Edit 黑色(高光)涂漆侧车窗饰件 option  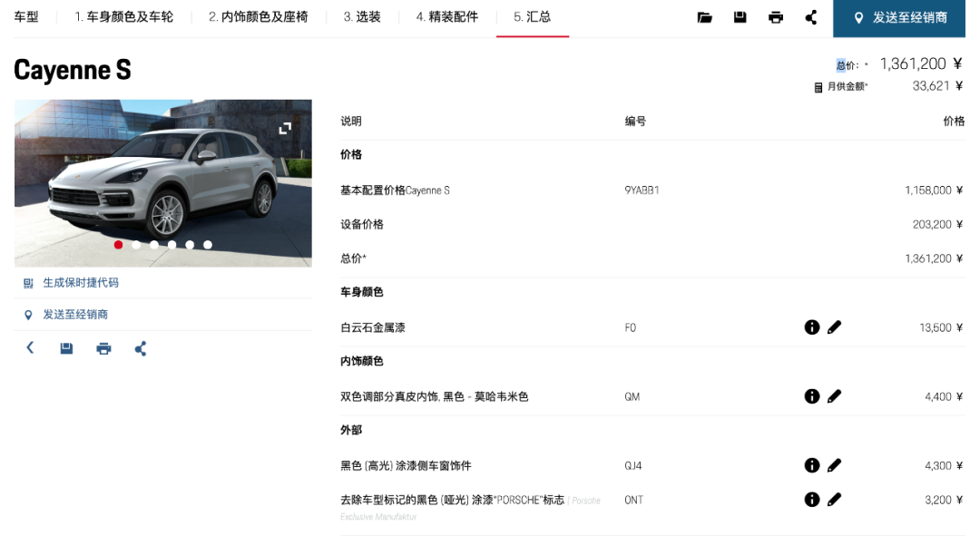tap(835, 465)
